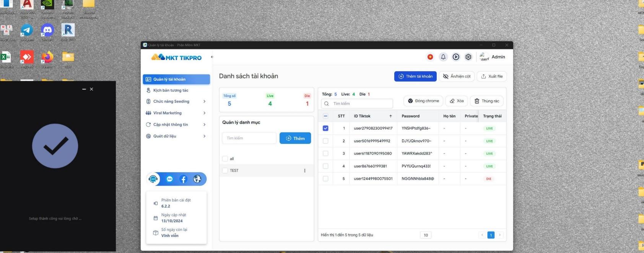Screen dimensions: 644x253
Task: Click the Thêm tài khoản button
Action: 415,76
